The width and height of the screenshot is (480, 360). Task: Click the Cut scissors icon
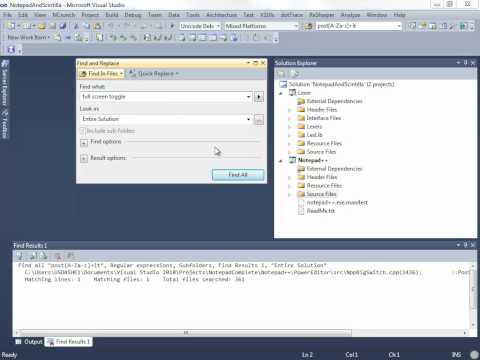tap(76, 26)
